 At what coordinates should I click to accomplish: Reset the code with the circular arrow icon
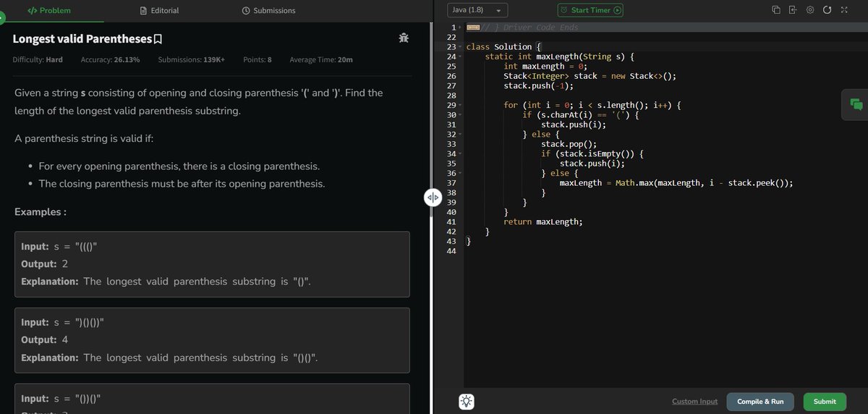(x=827, y=11)
